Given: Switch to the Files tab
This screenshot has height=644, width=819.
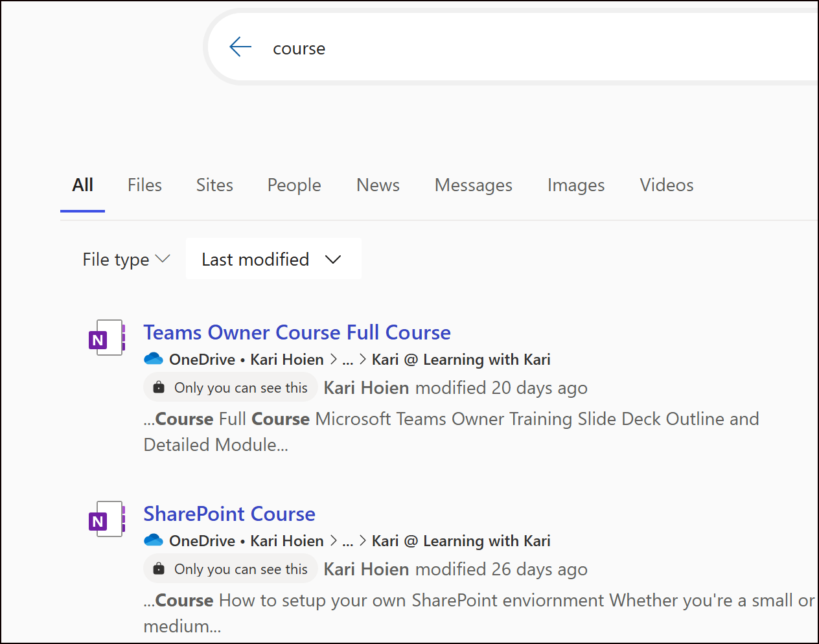Looking at the screenshot, I should (x=144, y=185).
